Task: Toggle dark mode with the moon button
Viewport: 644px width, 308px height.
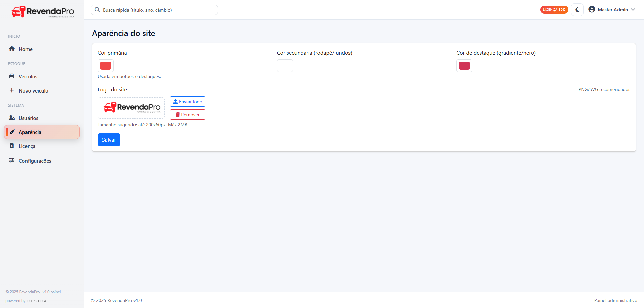Action: [577, 10]
